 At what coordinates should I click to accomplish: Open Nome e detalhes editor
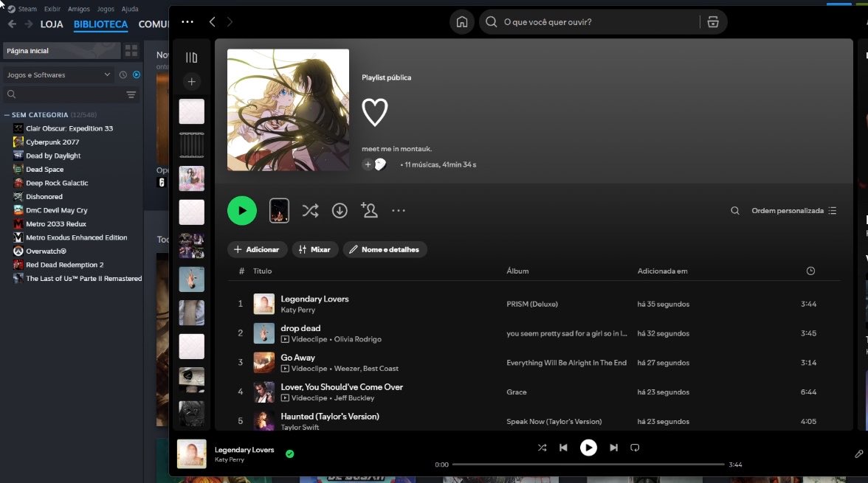point(385,249)
